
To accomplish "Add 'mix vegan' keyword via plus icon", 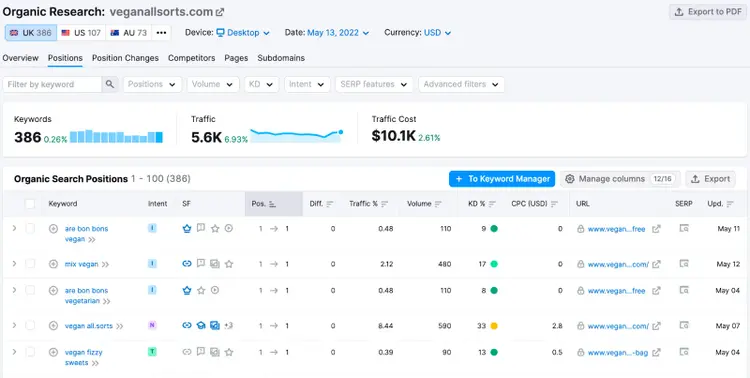I will pyautogui.click(x=54, y=264).
